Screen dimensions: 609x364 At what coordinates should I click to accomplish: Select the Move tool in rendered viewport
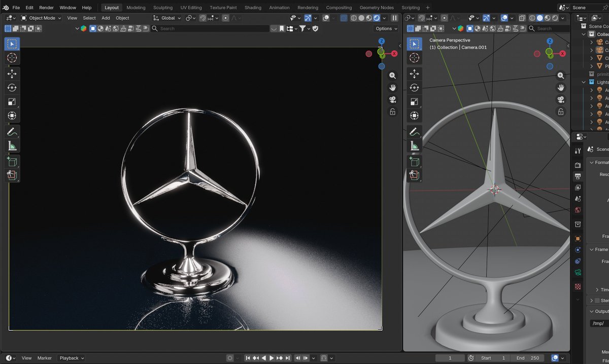point(12,74)
